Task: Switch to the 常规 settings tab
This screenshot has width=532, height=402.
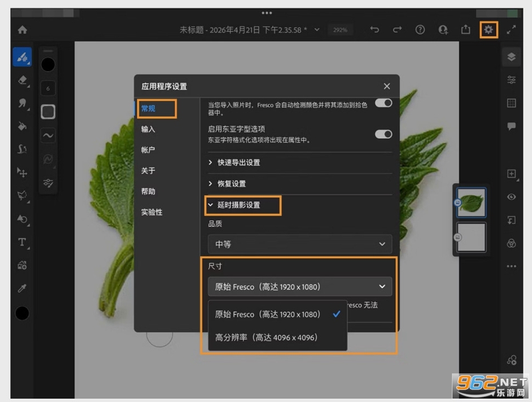Action: [x=148, y=109]
